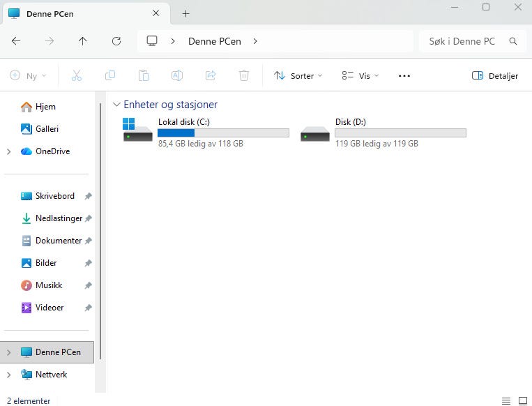Close the Denne PCen tab

coord(155,13)
